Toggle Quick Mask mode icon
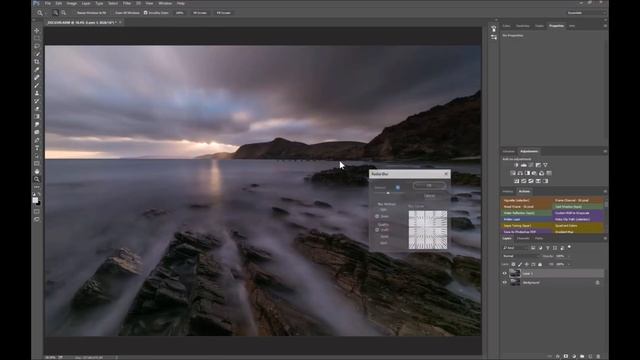 coord(37,211)
